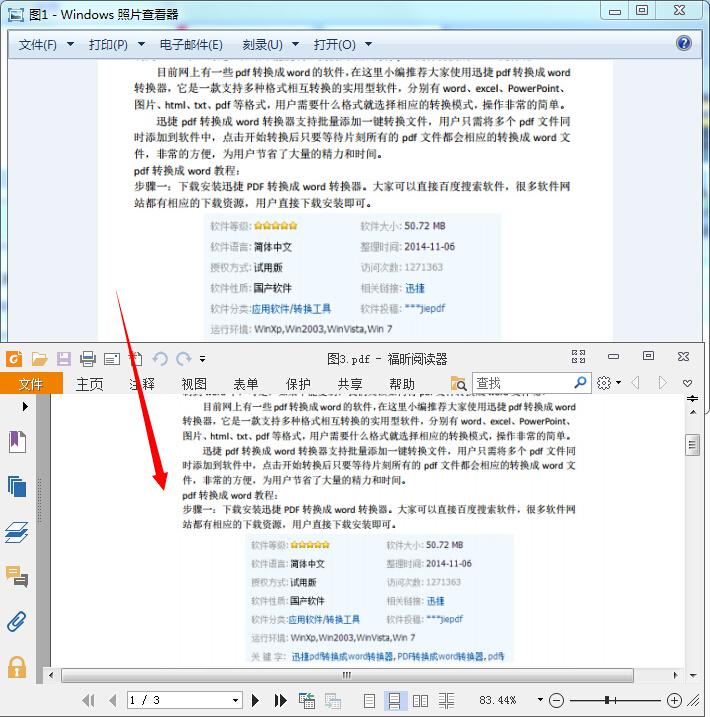The height and width of the screenshot is (717, 710).
Task: Click the horizontal scrollbar in Foxit
Action: point(347,675)
